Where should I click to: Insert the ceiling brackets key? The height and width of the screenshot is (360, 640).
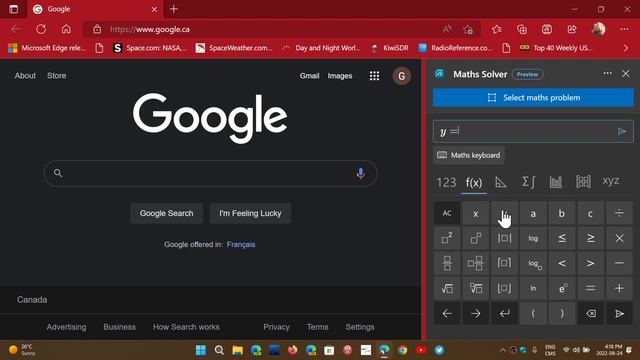click(x=504, y=263)
